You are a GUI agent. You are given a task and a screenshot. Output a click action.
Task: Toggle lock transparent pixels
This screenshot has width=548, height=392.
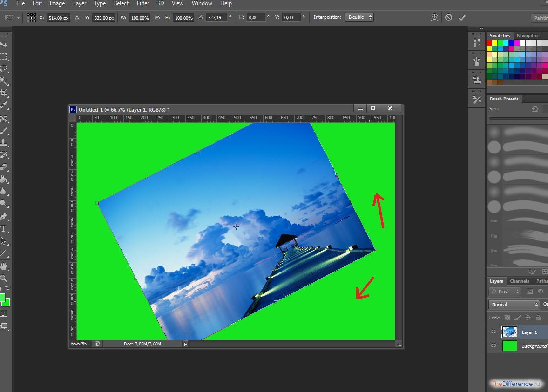coord(507,318)
